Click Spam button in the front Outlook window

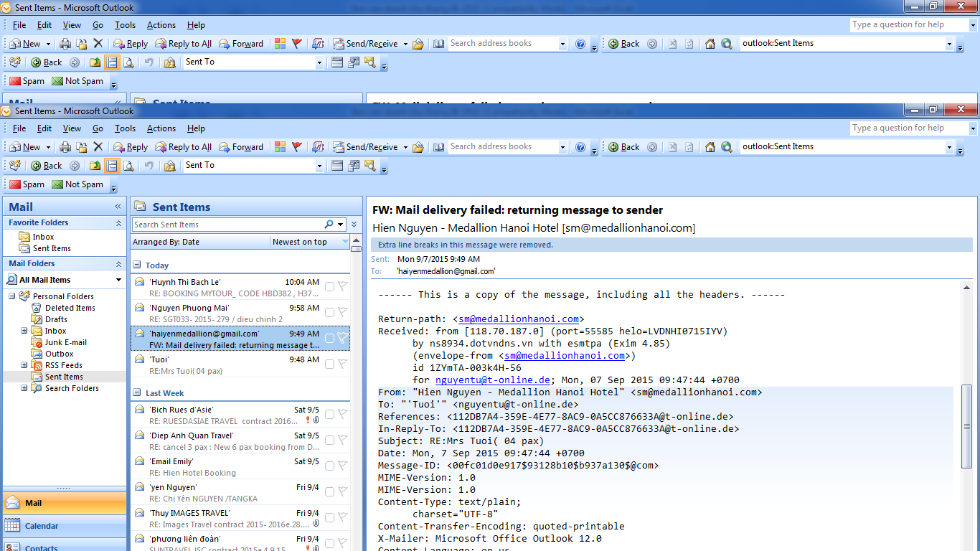(27, 184)
